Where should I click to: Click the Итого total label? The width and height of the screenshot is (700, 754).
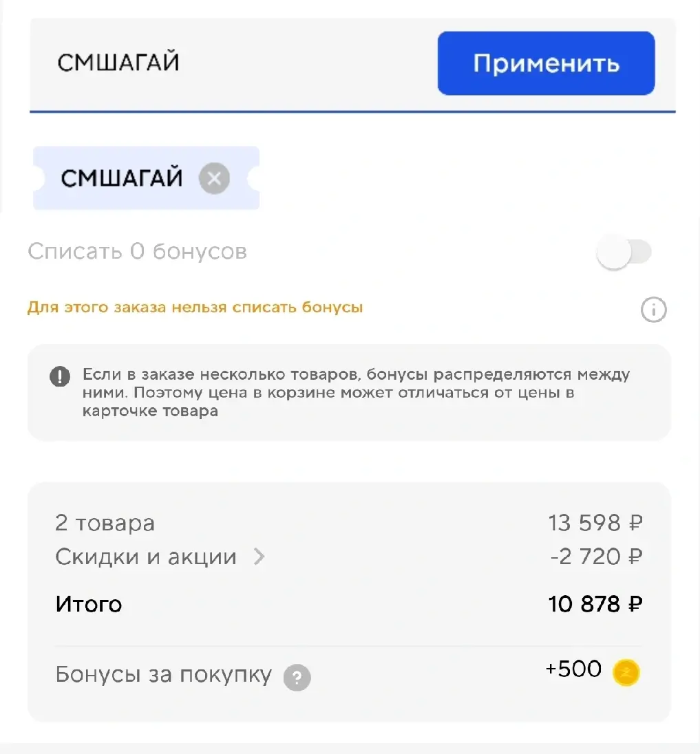pyautogui.click(x=89, y=605)
